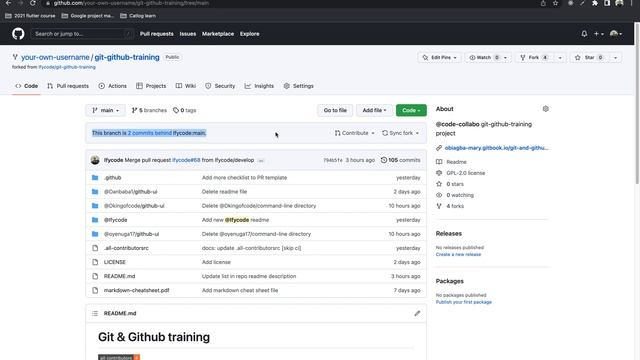Expand the Sync fork menu

coord(400,133)
